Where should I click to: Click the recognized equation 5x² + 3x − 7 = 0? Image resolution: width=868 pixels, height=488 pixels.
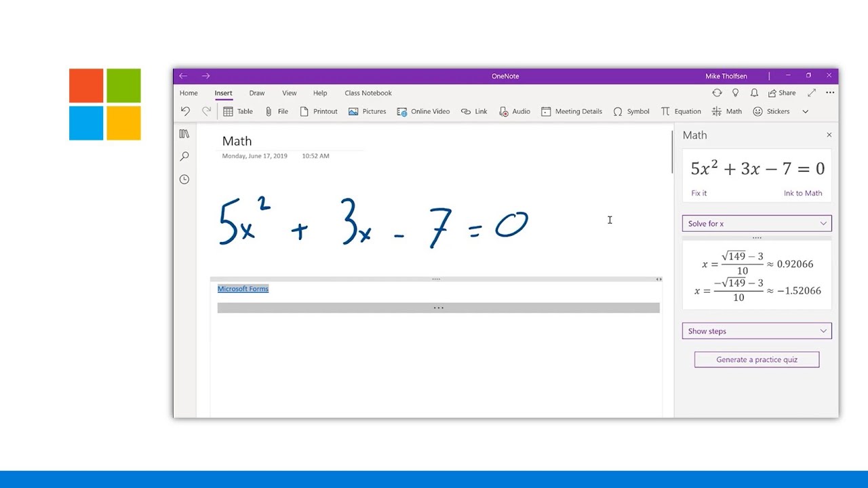click(x=757, y=168)
